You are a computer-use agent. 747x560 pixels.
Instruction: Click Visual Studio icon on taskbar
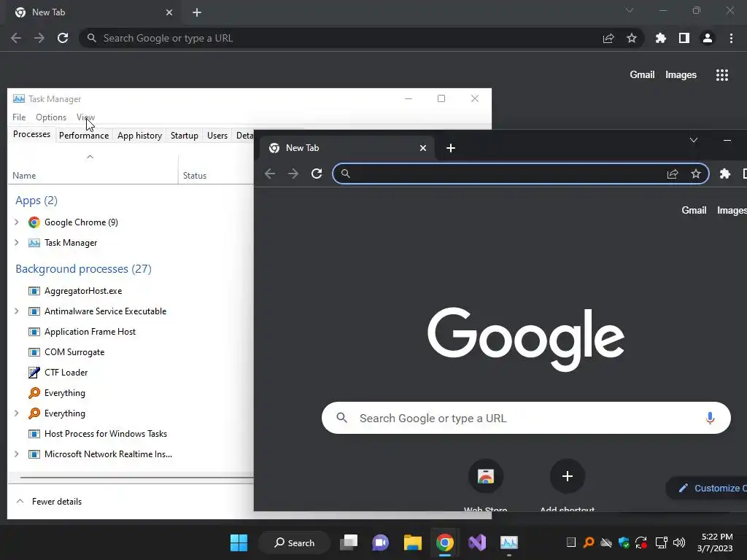pos(477,542)
